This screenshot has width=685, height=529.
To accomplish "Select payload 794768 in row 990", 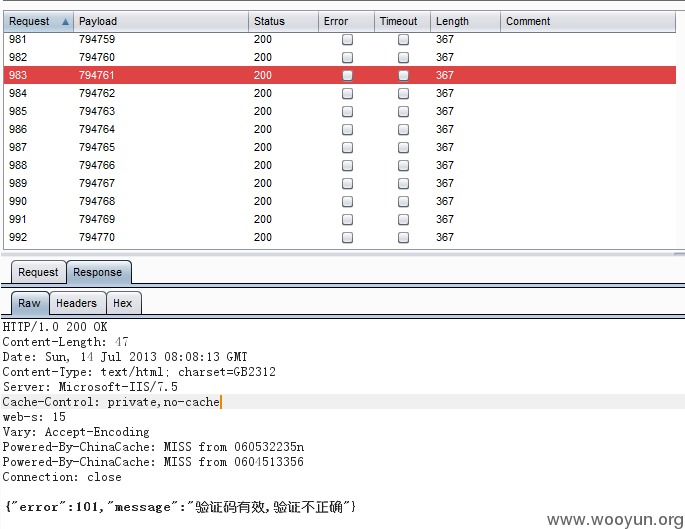I will (x=97, y=201).
